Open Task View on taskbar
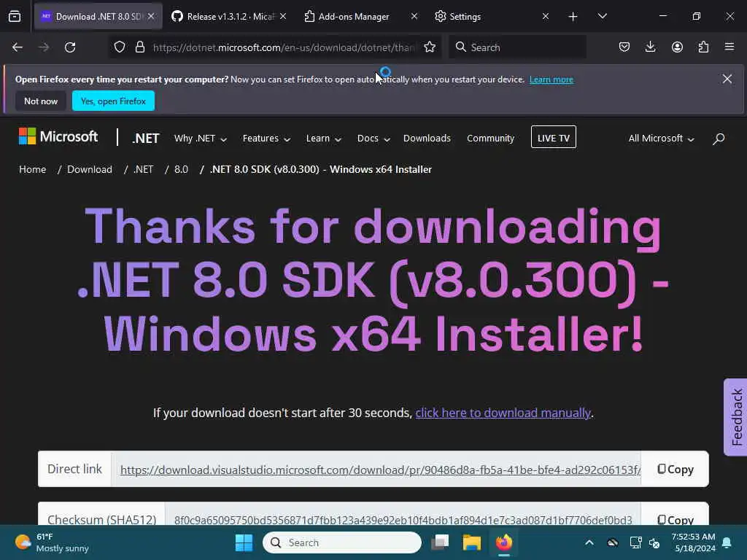 440,542
